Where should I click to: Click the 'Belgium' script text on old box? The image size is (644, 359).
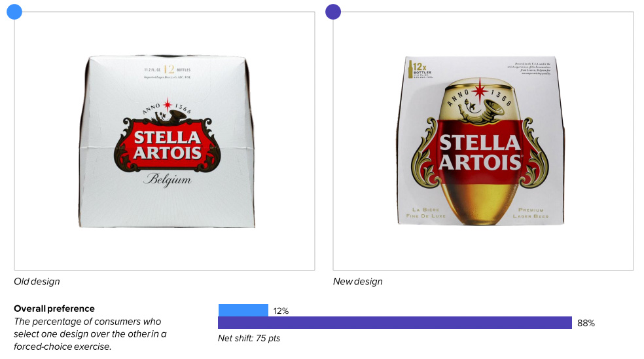pyautogui.click(x=167, y=179)
